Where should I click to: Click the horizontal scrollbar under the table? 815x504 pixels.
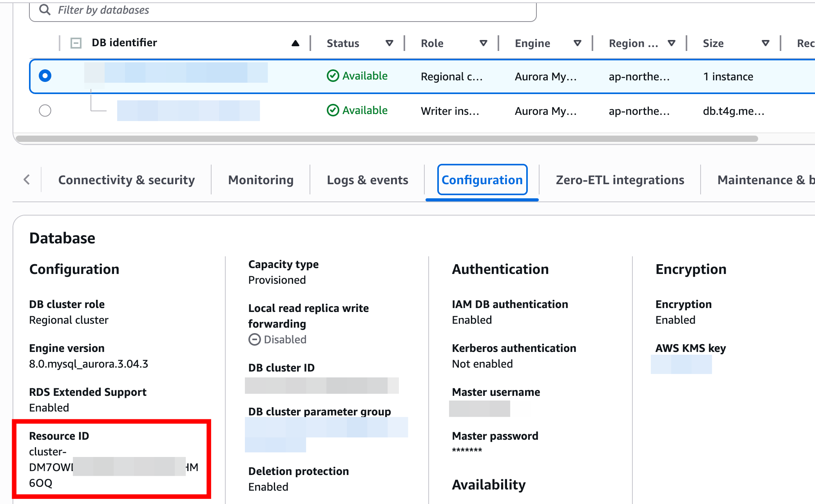(x=386, y=139)
